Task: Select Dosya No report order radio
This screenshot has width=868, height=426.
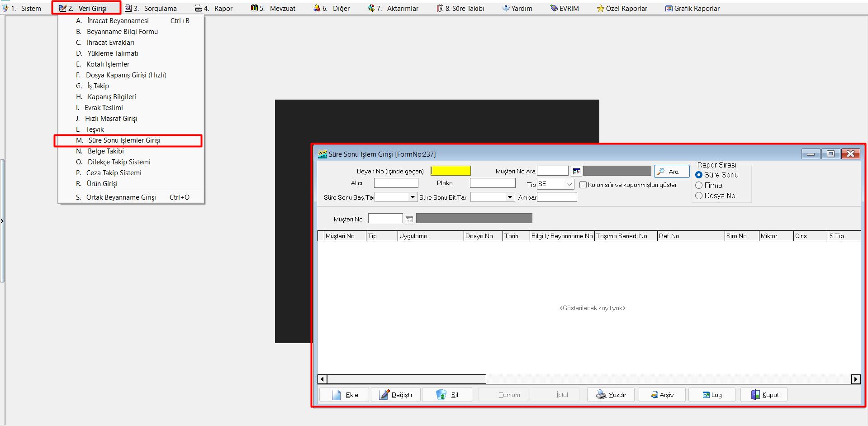Action: pyautogui.click(x=699, y=196)
